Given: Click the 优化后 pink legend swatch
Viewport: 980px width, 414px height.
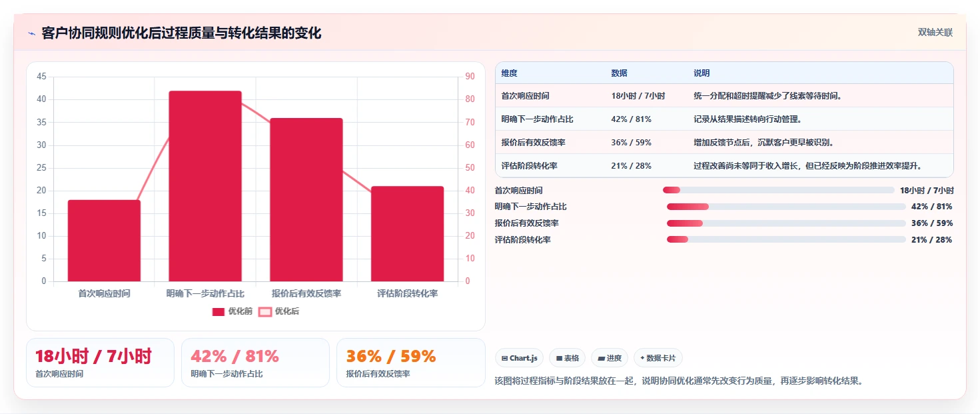Looking at the screenshot, I should (x=265, y=311).
